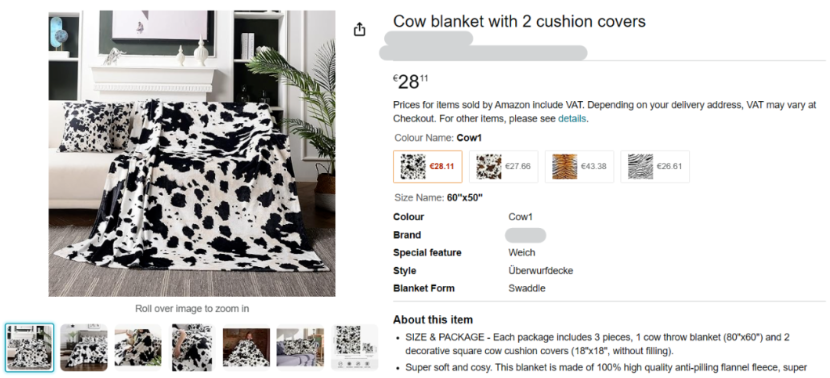View the second thumbnail showing bed setup

coord(84,347)
